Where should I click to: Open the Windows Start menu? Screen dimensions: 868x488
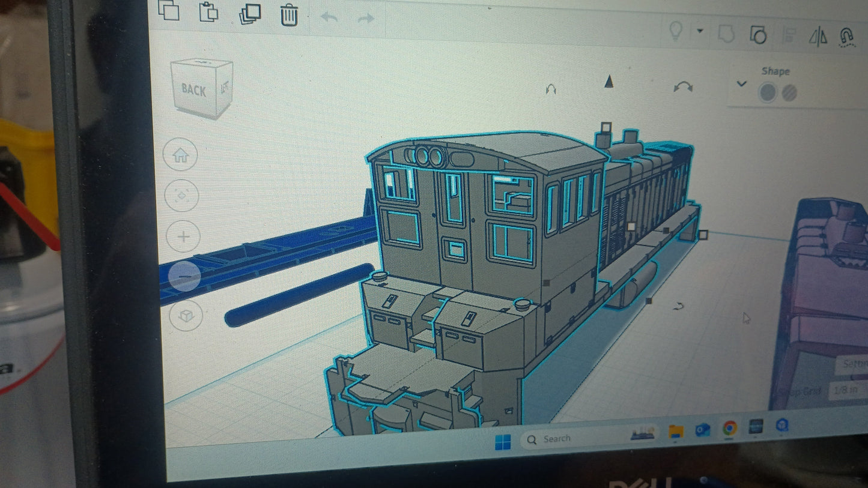coord(503,442)
